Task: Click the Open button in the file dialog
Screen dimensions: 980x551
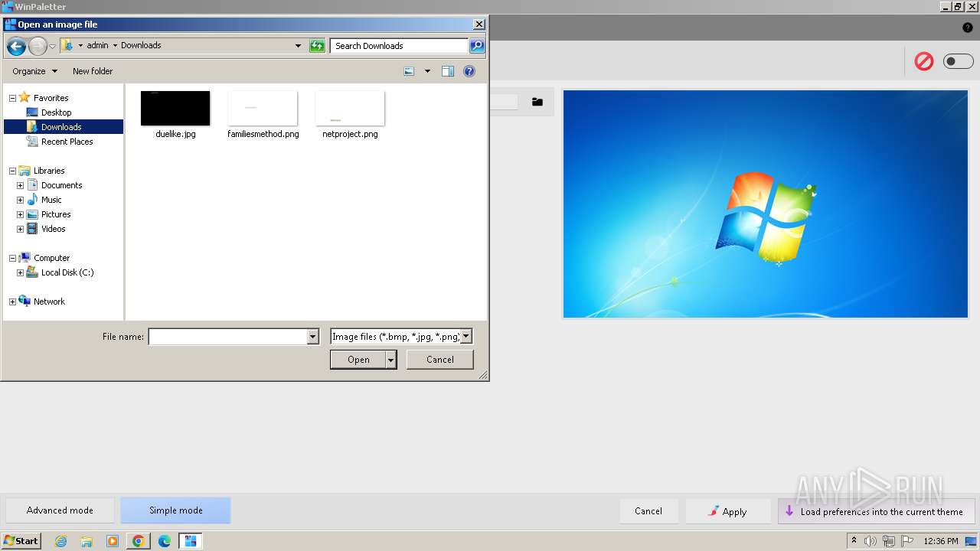Action: (x=358, y=360)
